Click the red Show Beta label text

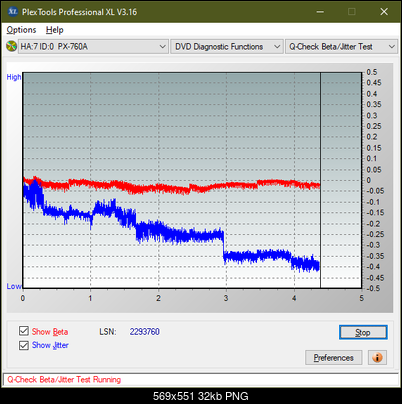[x=50, y=332]
